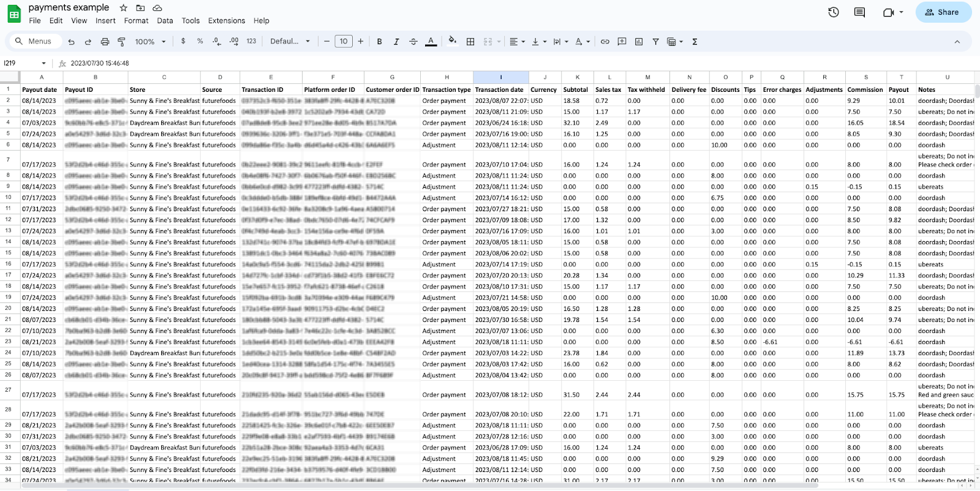Click the paint format icon
This screenshot has height=491, width=980.
pyautogui.click(x=121, y=42)
